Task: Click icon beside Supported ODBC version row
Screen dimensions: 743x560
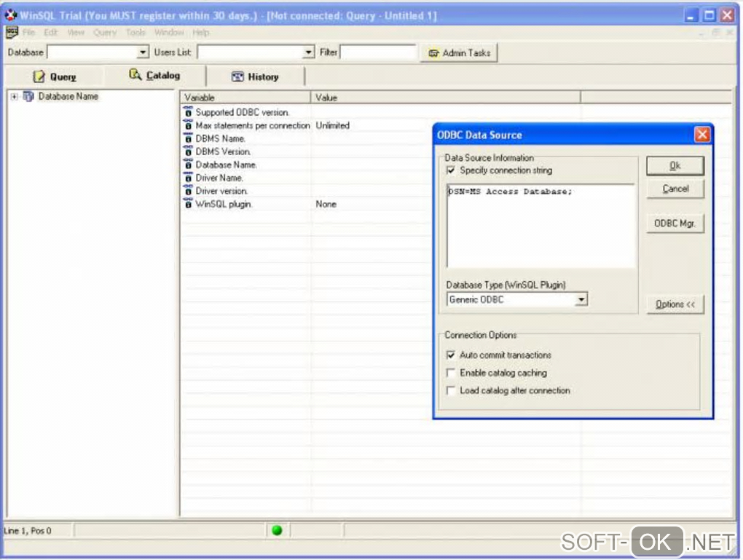Action: point(188,112)
